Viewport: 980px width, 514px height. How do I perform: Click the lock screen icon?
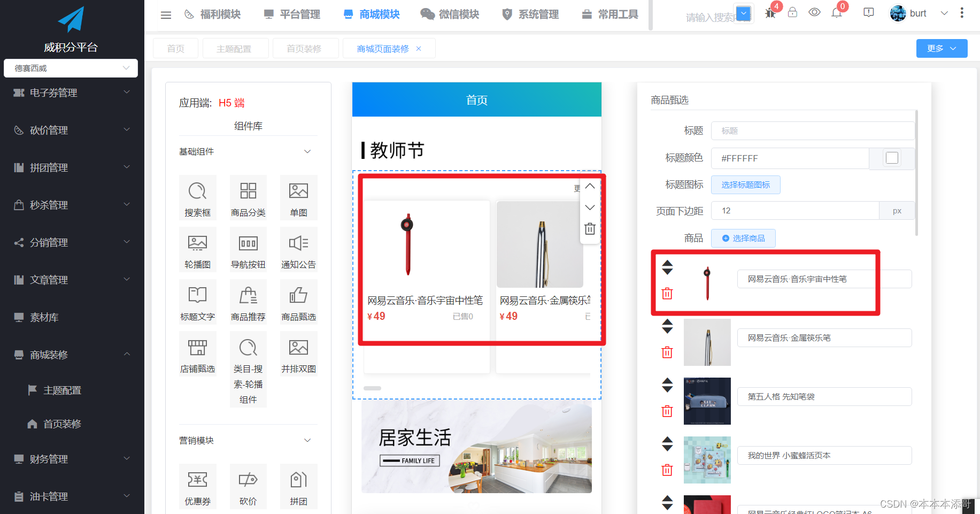click(x=792, y=12)
